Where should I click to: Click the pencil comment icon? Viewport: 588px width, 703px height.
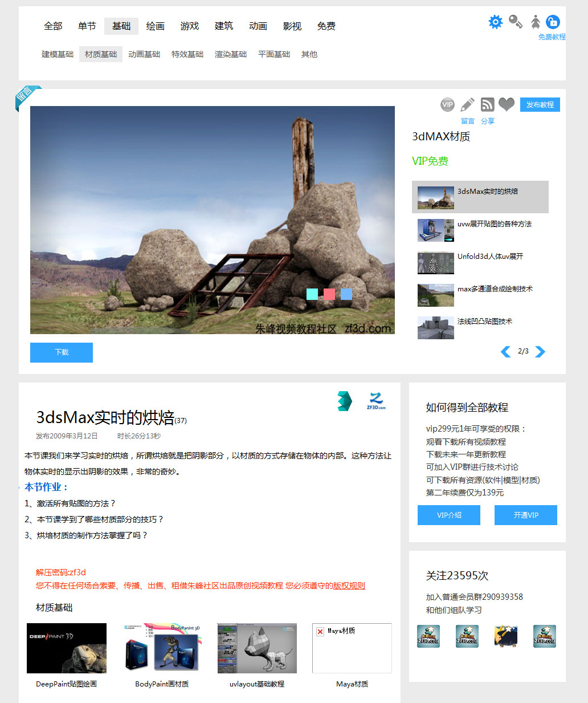point(467,104)
